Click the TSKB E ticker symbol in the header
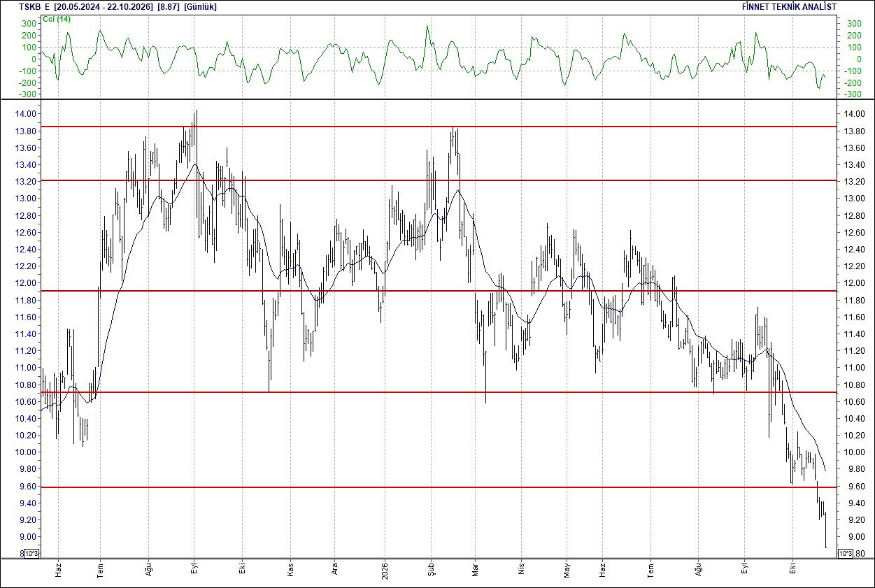Image resolution: width=875 pixels, height=588 pixels. pyautogui.click(x=34, y=6)
